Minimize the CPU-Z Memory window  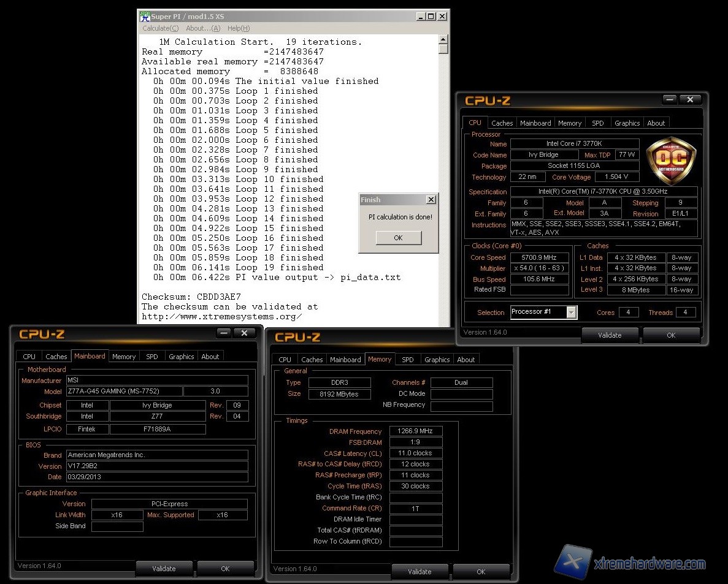[480, 336]
